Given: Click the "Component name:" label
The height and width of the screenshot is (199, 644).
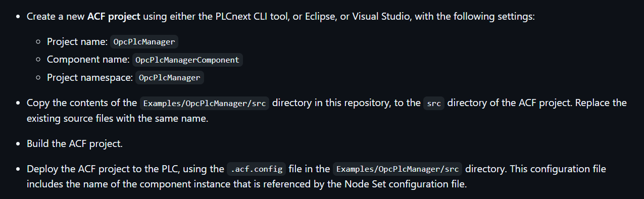Looking at the screenshot, I should click(88, 60).
